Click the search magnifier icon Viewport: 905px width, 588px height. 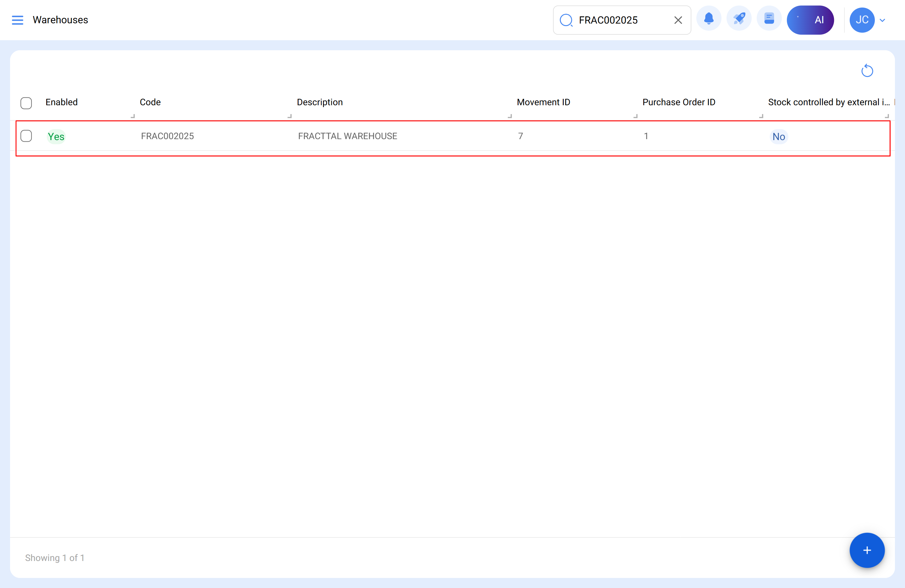(x=566, y=20)
